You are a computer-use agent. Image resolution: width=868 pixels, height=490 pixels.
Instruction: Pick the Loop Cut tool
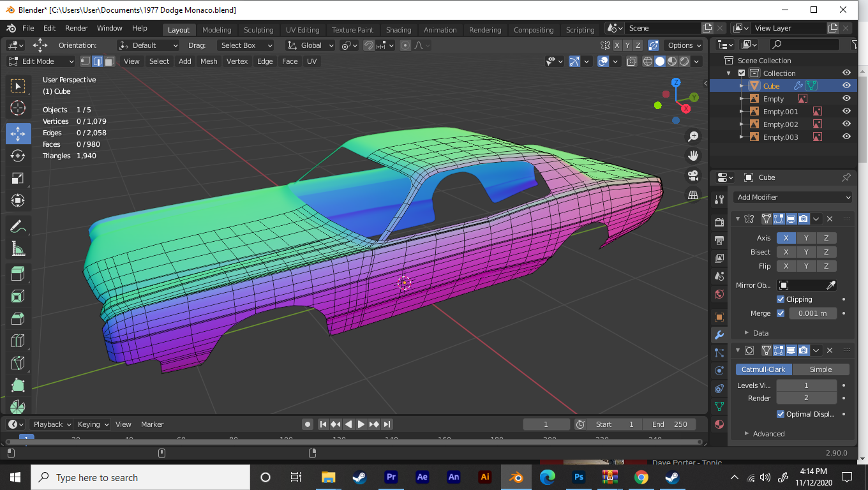(x=18, y=341)
